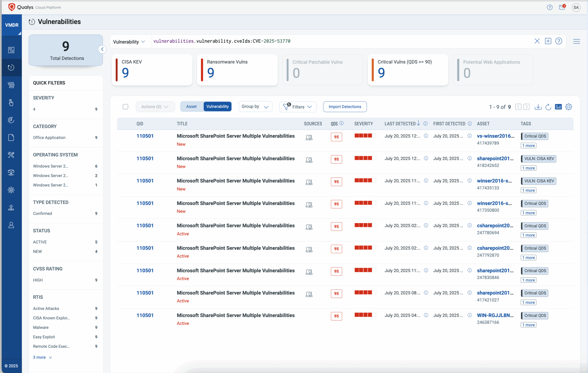Screen dimensions: 588x373
Task: Click the plus box icon beside search
Action: [x=548, y=41]
